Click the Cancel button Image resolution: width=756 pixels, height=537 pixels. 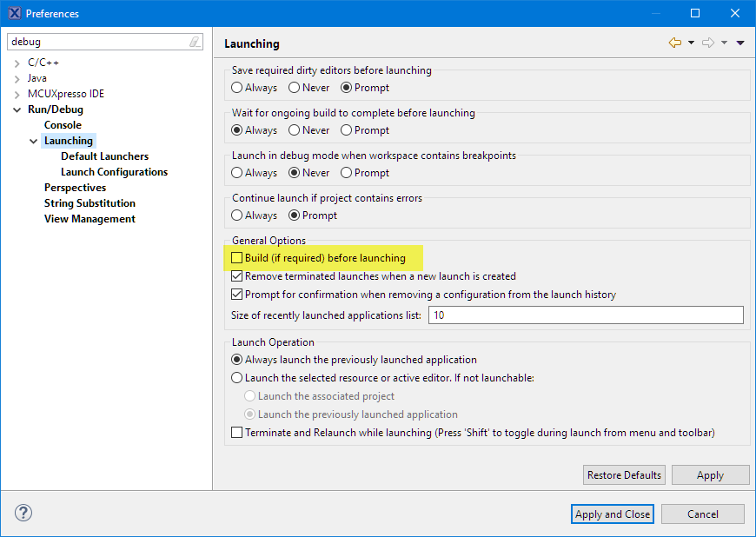[x=702, y=514]
